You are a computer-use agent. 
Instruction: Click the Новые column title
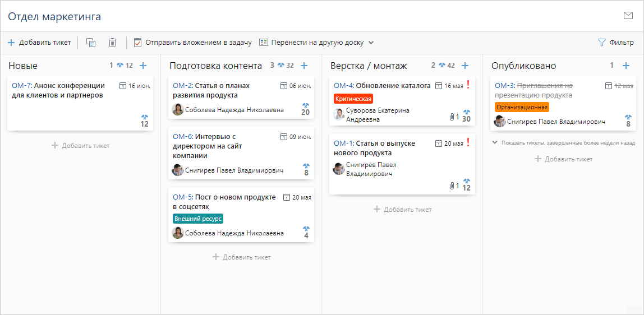pyautogui.click(x=23, y=66)
